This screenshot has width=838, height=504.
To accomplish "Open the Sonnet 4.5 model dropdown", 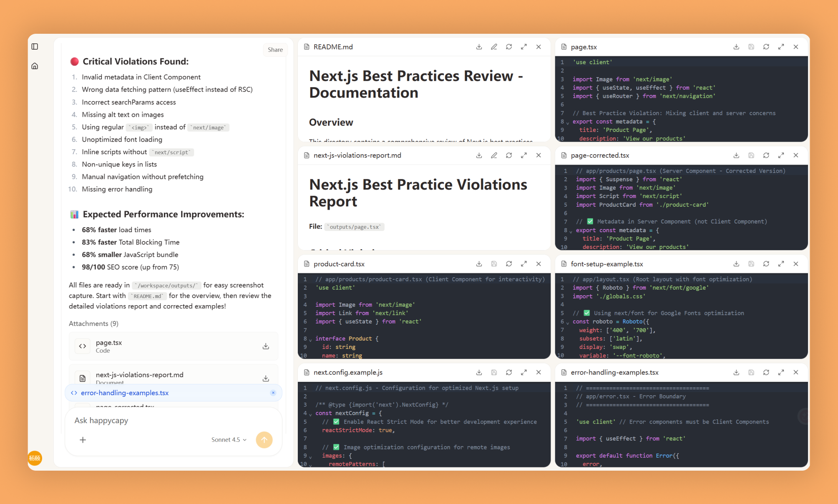I will [229, 440].
